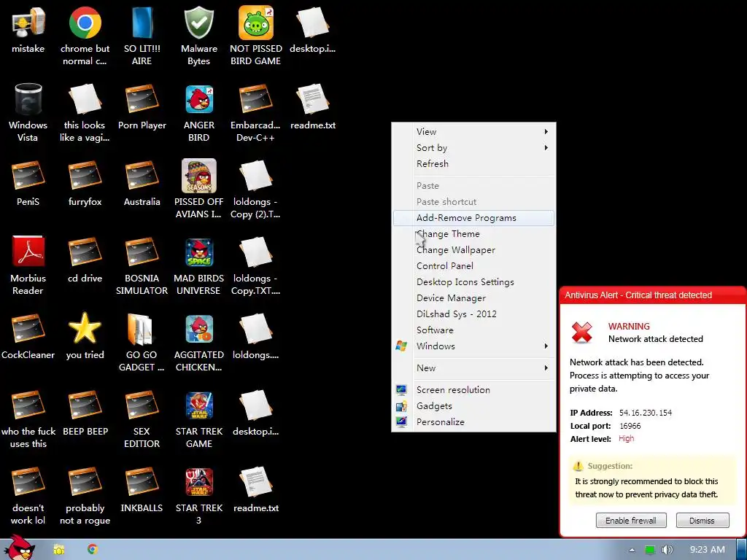Open Chrome from the taskbar

(93, 549)
